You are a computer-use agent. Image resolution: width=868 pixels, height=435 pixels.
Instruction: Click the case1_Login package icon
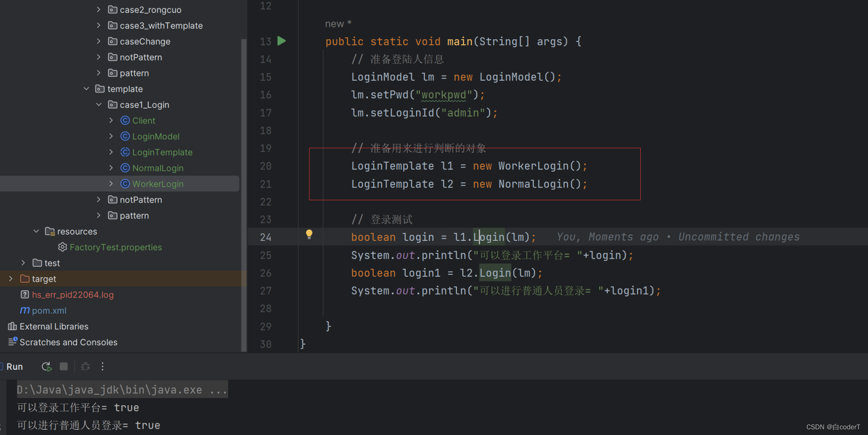(112, 105)
